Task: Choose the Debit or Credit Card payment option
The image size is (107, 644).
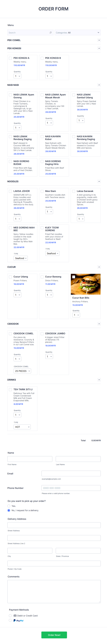Action: 10,616
